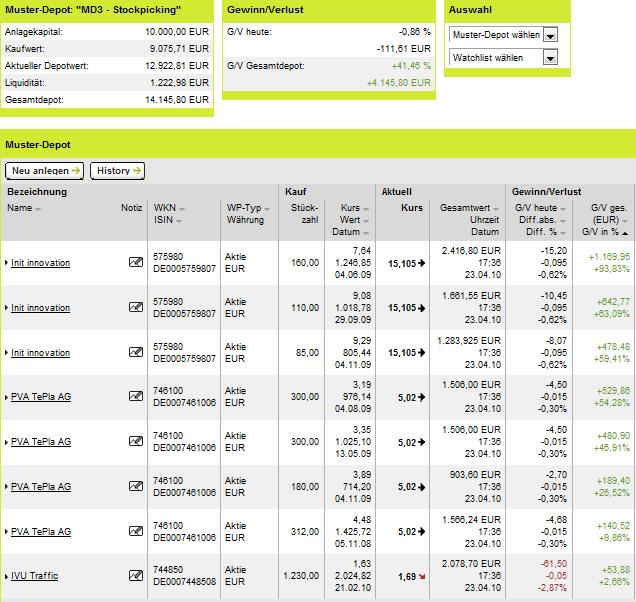Expand Init innovation row with 85,00 shares
This screenshot has width=636, height=602.
(6, 353)
